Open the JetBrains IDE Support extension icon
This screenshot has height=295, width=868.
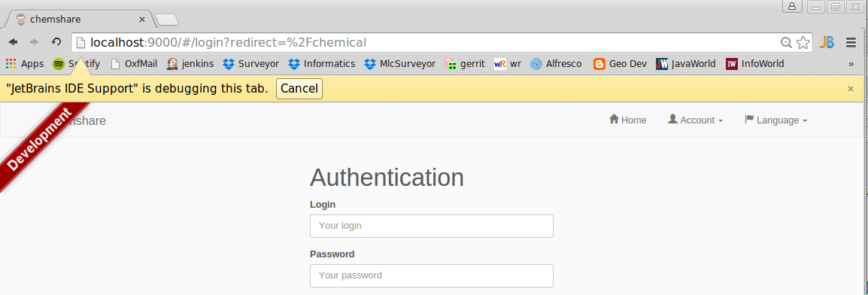click(x=827, y=43)
